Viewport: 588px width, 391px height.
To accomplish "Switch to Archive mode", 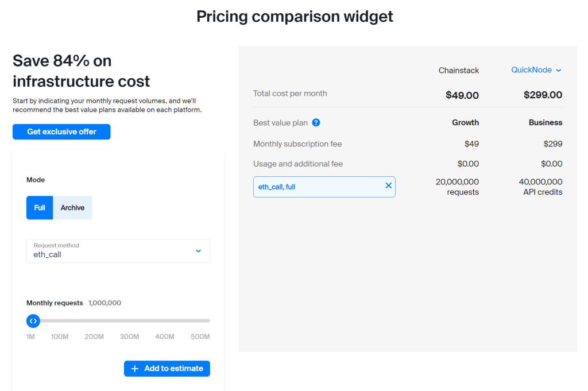I will [x=72, y=208].
